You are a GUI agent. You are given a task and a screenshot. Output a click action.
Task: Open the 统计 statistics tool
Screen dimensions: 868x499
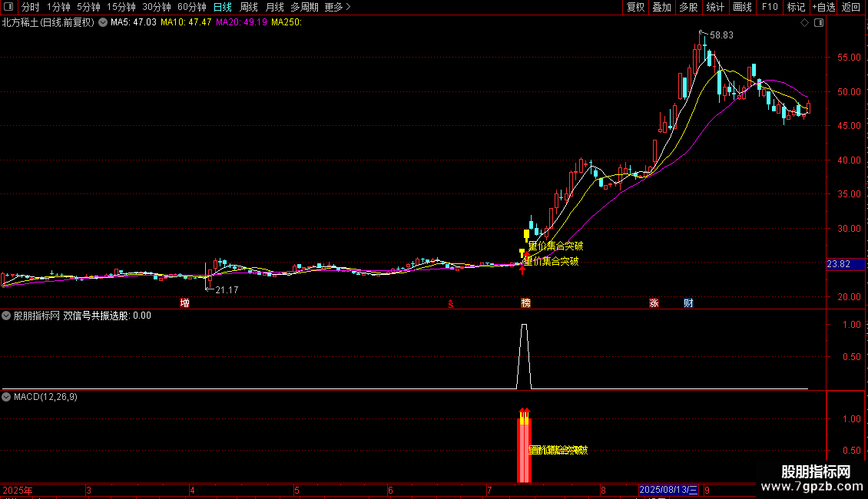point(714,7)
